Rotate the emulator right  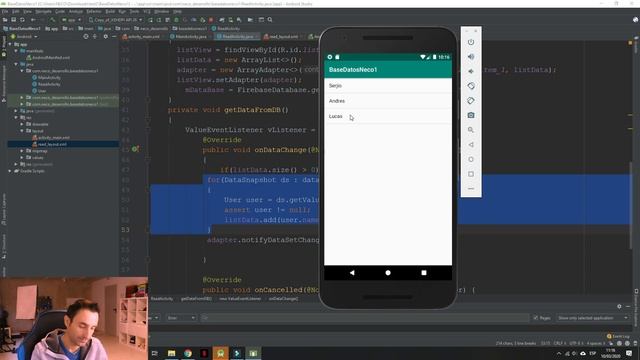[471, 101]
